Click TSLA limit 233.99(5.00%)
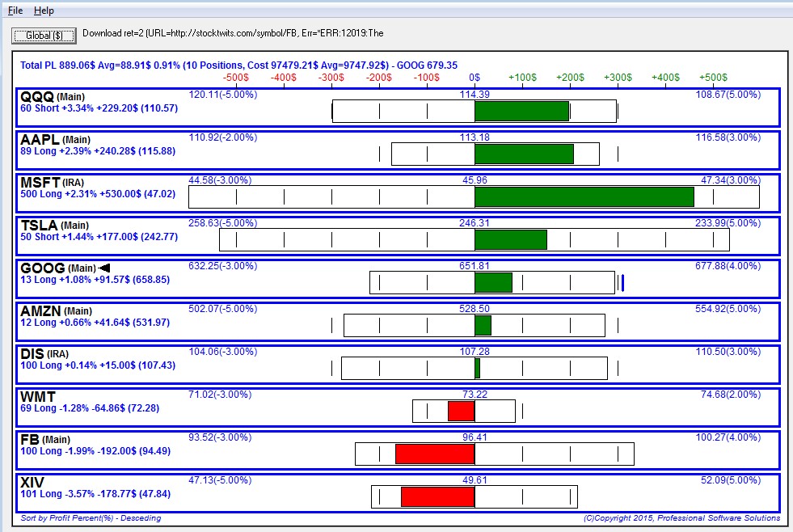 (x=728, y=223)
